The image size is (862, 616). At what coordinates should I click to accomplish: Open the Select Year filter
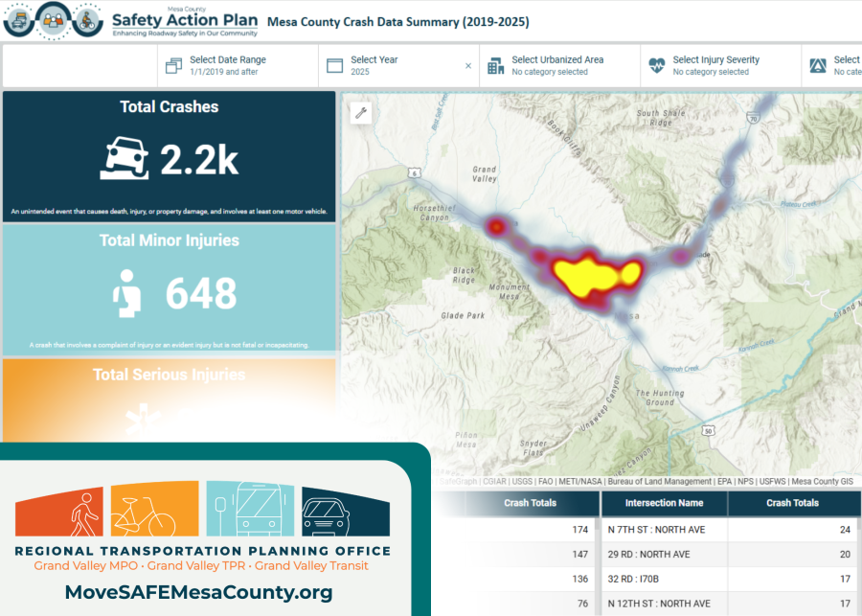tap(398, 65)
